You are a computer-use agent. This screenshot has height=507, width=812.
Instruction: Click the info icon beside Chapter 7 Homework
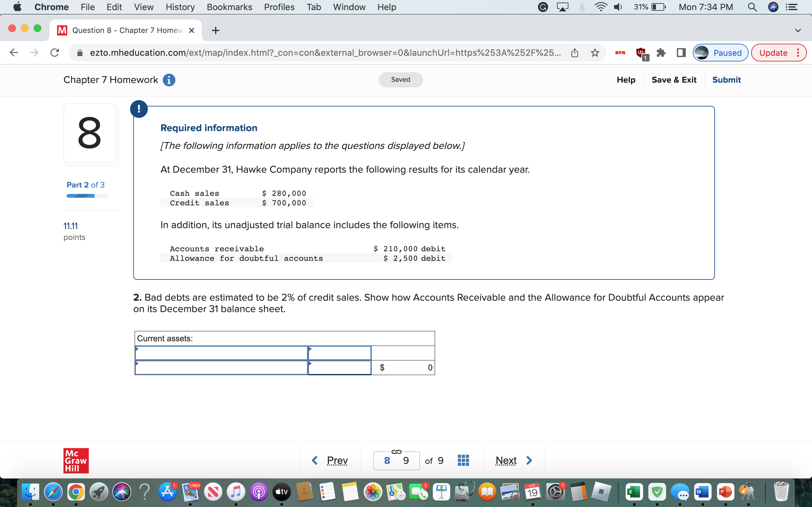click(169, 80)
